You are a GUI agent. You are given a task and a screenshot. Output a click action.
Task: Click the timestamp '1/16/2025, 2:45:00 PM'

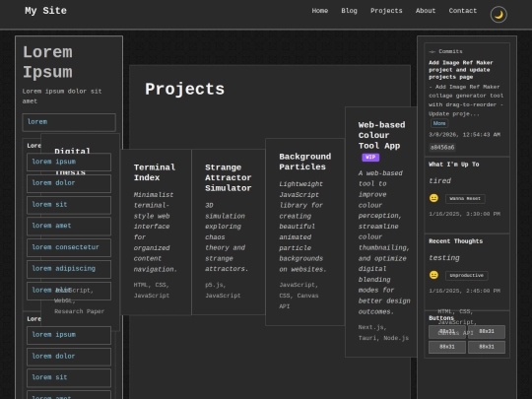pos(464,291)
